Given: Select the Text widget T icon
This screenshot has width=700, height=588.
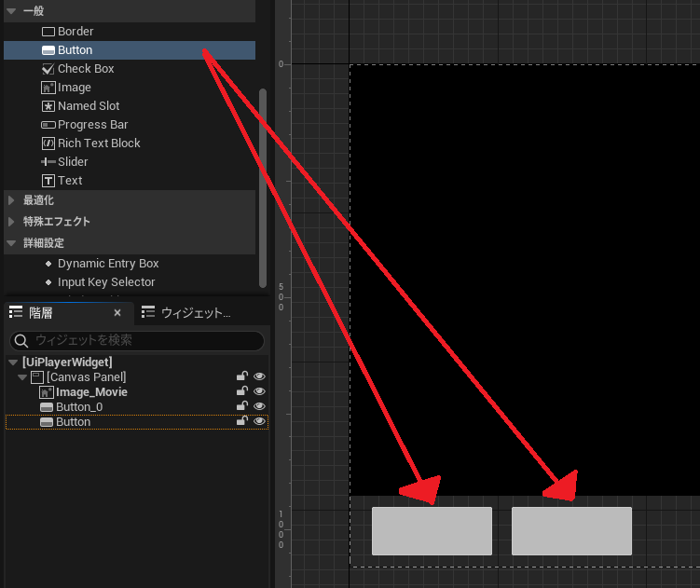Looking at the screenshot, I should pos(48,181).
